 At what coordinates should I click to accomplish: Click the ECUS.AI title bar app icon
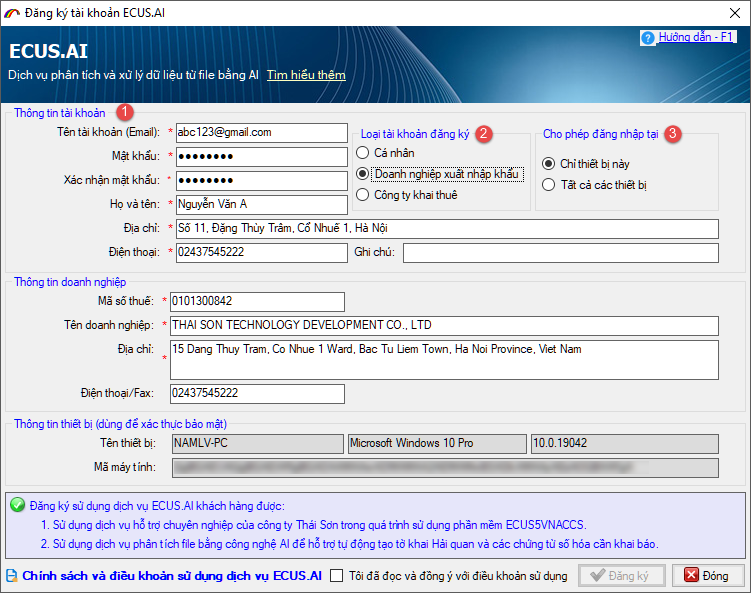pos(12,12)
